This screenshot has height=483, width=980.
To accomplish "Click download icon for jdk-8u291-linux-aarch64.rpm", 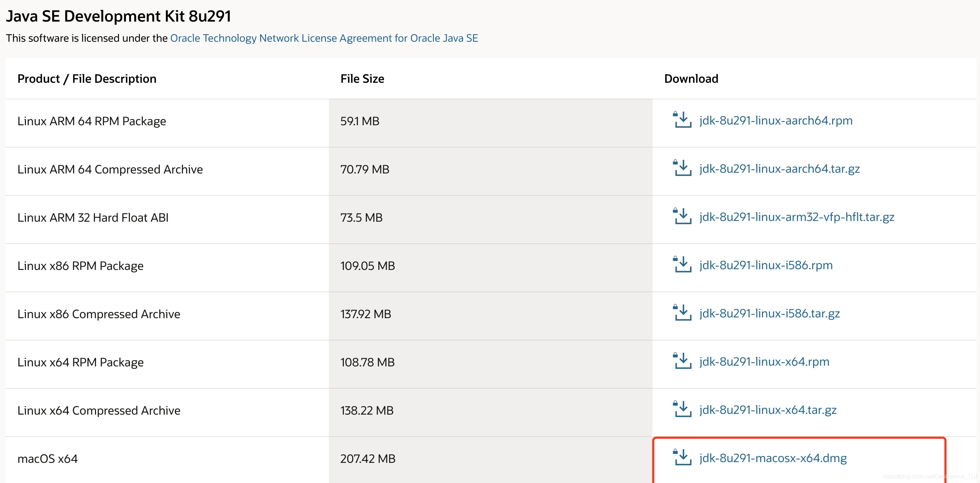I will [x=682, y=120].
